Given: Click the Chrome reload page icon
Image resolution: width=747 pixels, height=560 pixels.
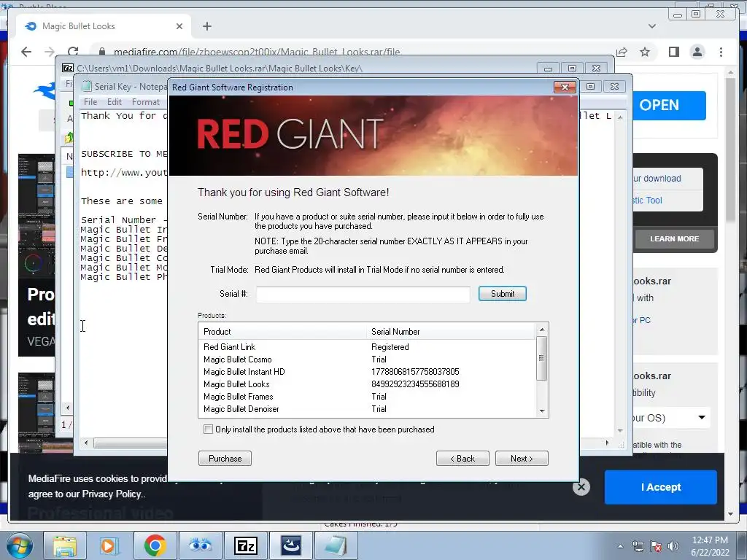Looking at the screenshot, I should click(73, 52).
